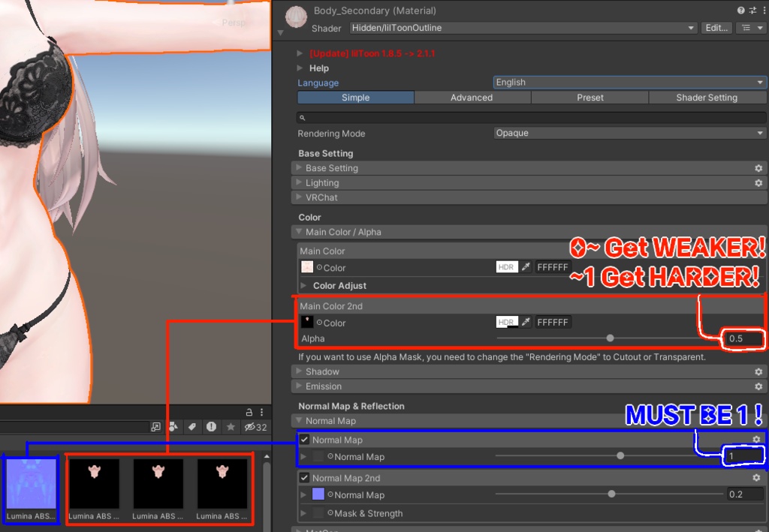Viewport: 769px width, 532px height.
Task: Click Alpha value field 0.5
Action: [744, 338]
